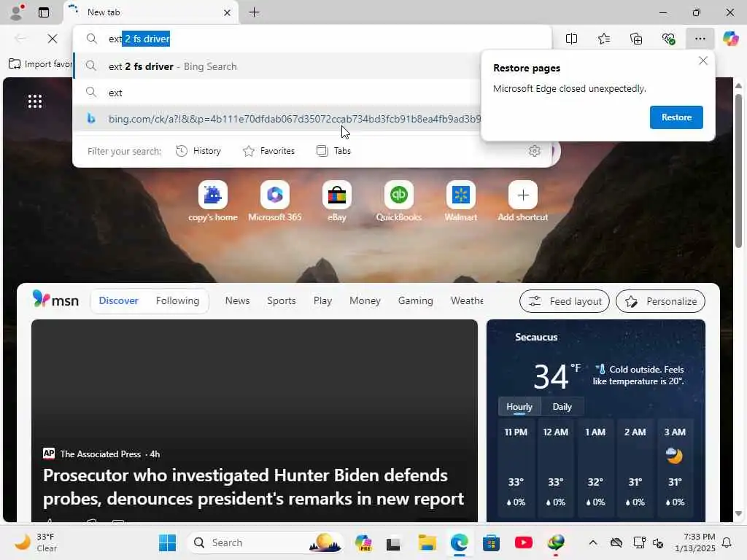
Task: Select 'ext 2 fs driver' Bing Search suggestion
Action: point(276,66)
